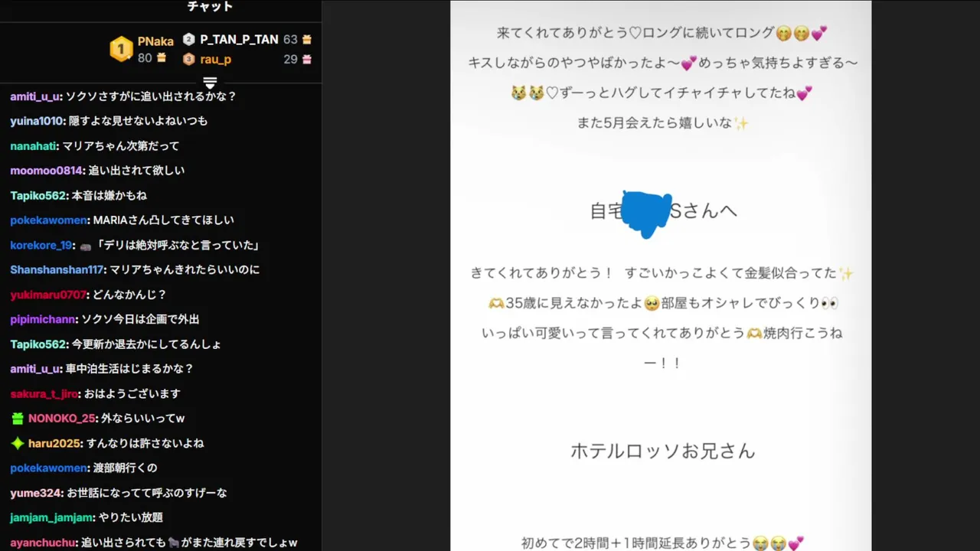This screenshot has width=980, height=551.
Task: Click username Tapiko562 on the 本音は嫌かもね message
Action: (38, 195)
